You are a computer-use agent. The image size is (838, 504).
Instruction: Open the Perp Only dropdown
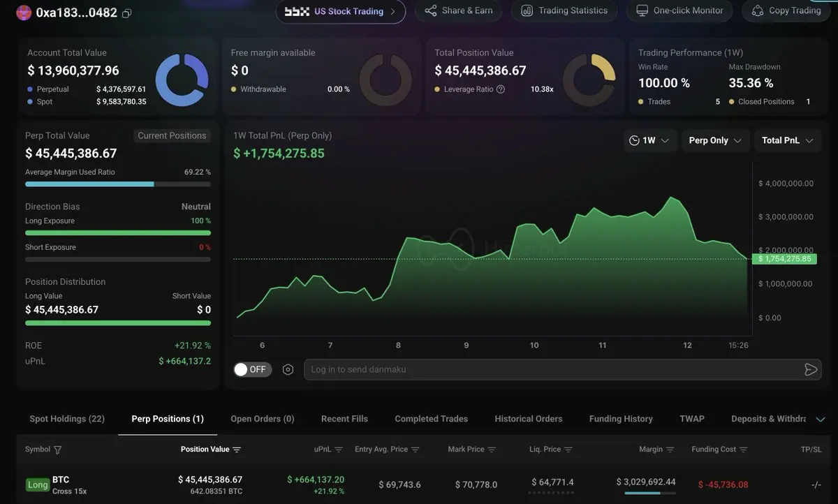tap(716, 140)
